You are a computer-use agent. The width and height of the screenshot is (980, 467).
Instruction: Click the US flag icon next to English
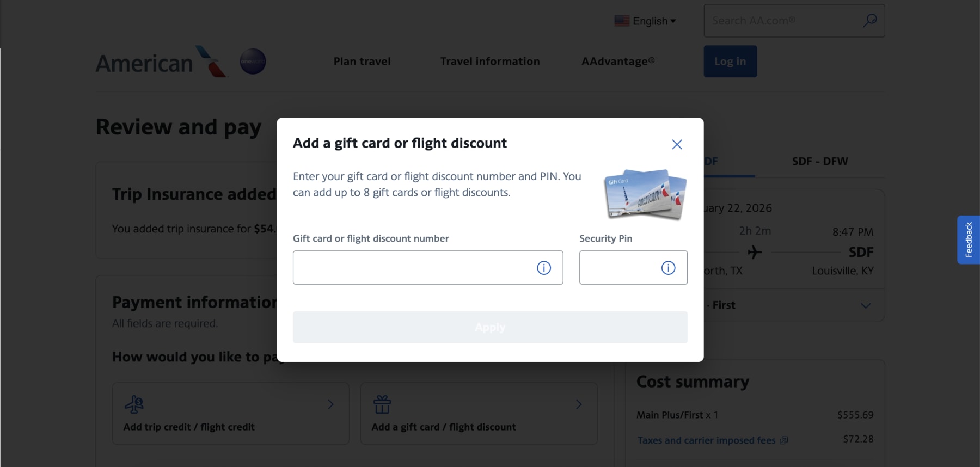(621, 21)
